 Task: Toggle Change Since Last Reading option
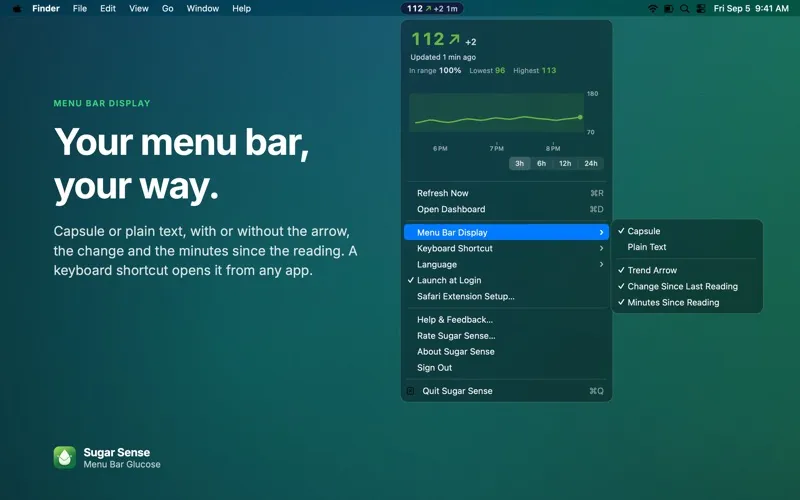pyautogui.click(x=687, y=286)
